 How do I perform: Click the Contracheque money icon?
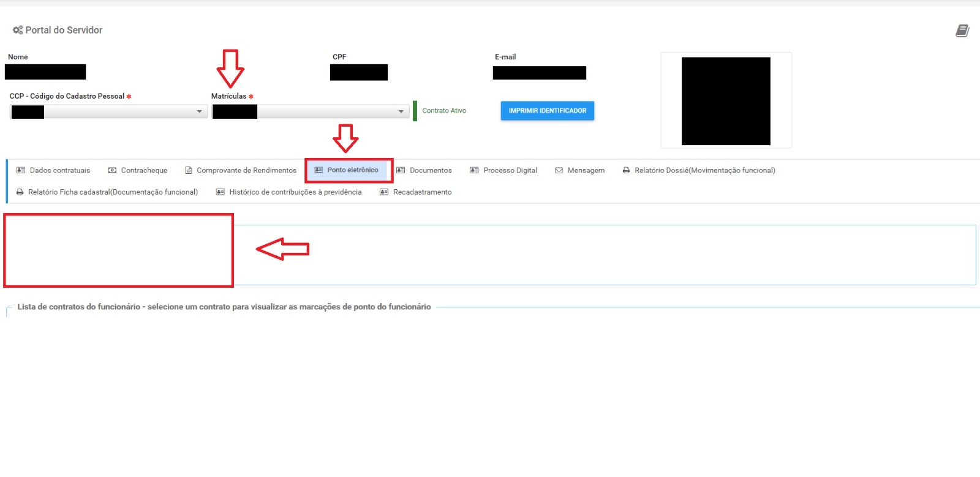(112, 170)
